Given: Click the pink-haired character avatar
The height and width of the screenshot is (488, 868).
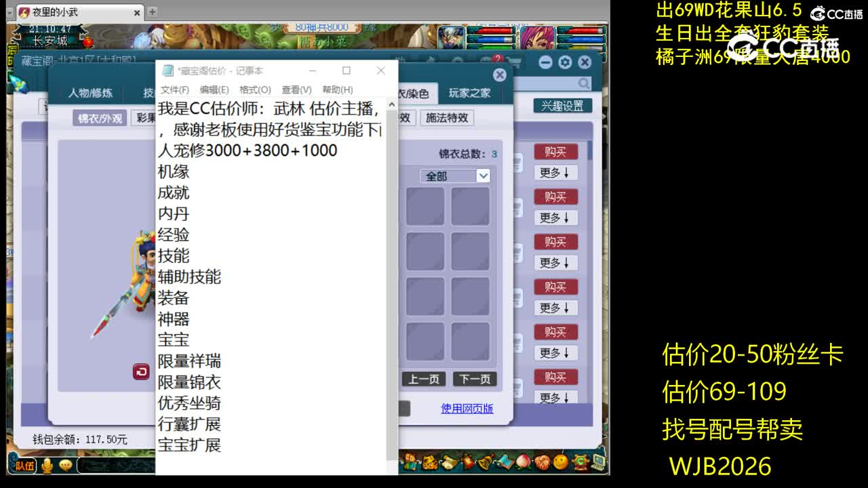Looking at the screenshot, I should pyautogui.click(x=537, y=37).
